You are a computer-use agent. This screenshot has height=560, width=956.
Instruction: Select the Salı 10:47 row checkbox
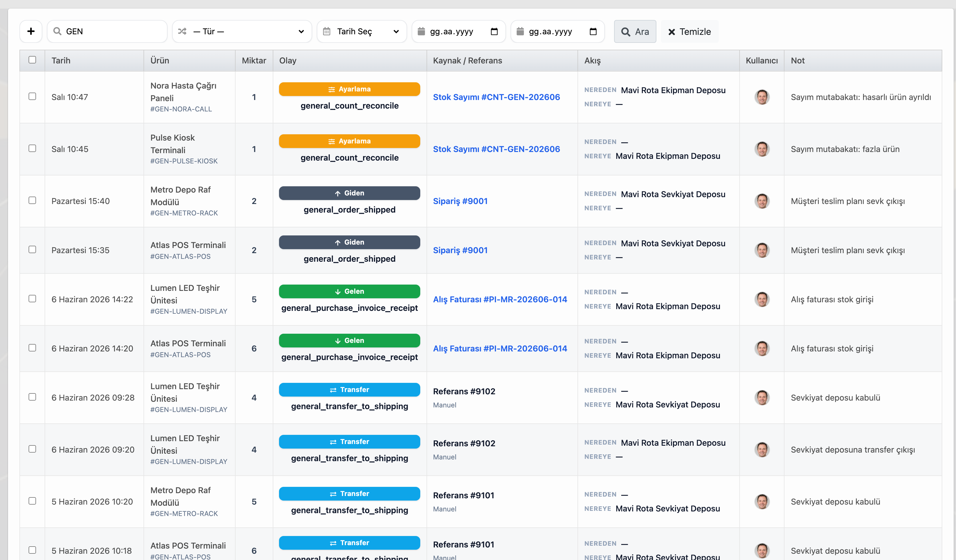32,96
